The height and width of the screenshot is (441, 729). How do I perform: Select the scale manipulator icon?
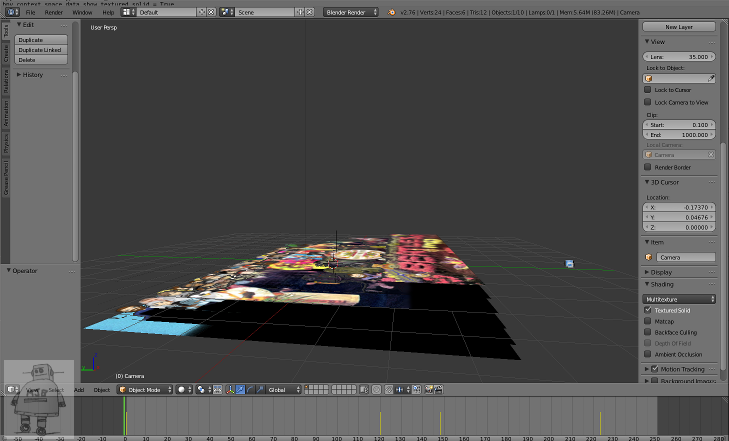tap(260, 389)
